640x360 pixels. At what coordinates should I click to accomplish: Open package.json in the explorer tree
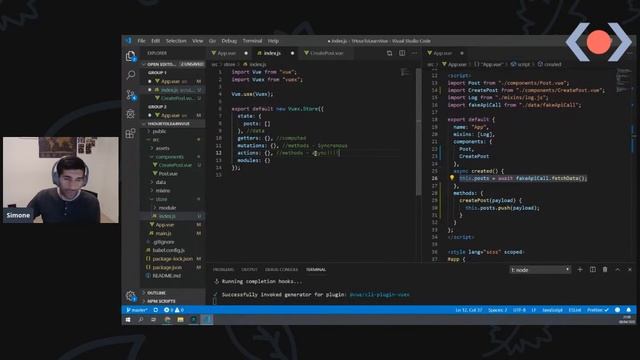(167, 267)
